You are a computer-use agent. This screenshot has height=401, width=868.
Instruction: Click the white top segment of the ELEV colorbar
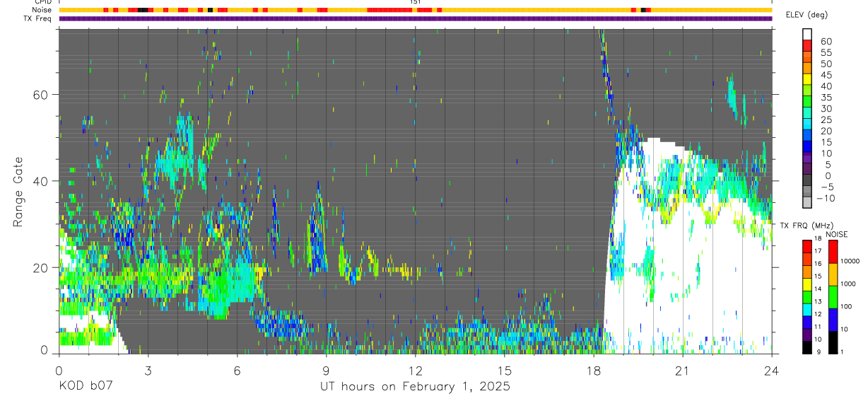pyautogui.click(x=807, y=33)
